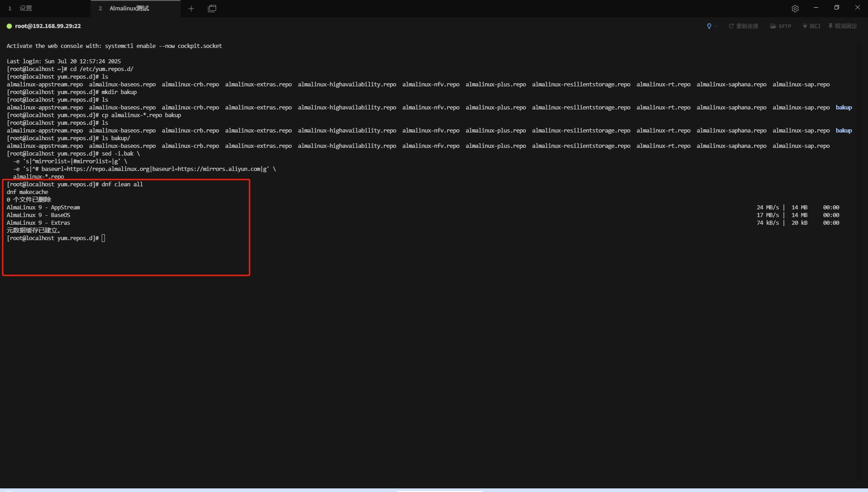Image resolution: width=868 pixels, height=492 pixels.
Task: Click the 20 kB size value
Action: 799,223
